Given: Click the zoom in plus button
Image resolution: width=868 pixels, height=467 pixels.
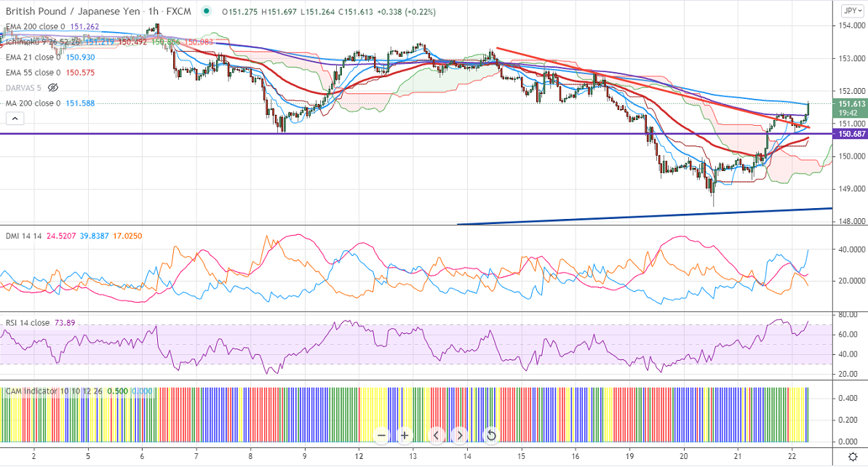Looking at the screenshot, I should pyautogui.click(x=405, y=436).
